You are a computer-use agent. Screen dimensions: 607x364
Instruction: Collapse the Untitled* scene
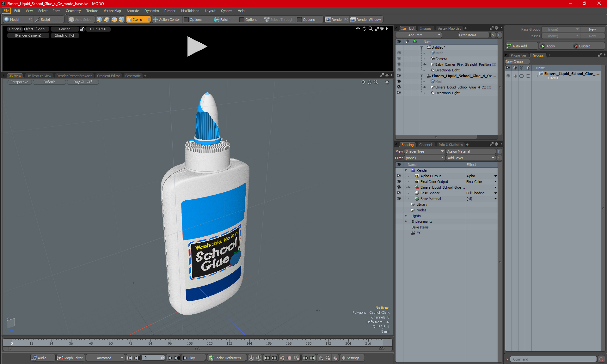[421, 47]
